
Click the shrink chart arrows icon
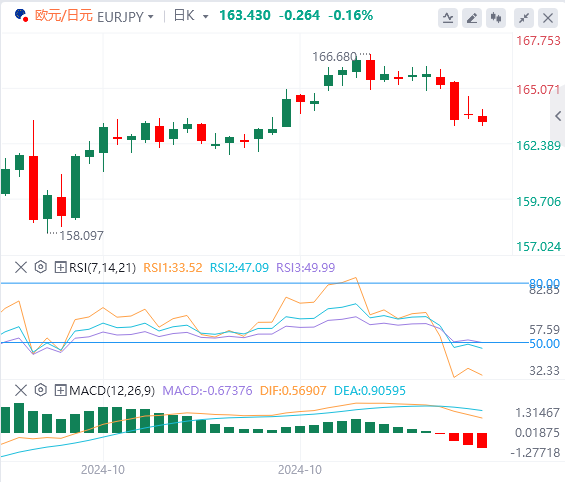(524, 18)
